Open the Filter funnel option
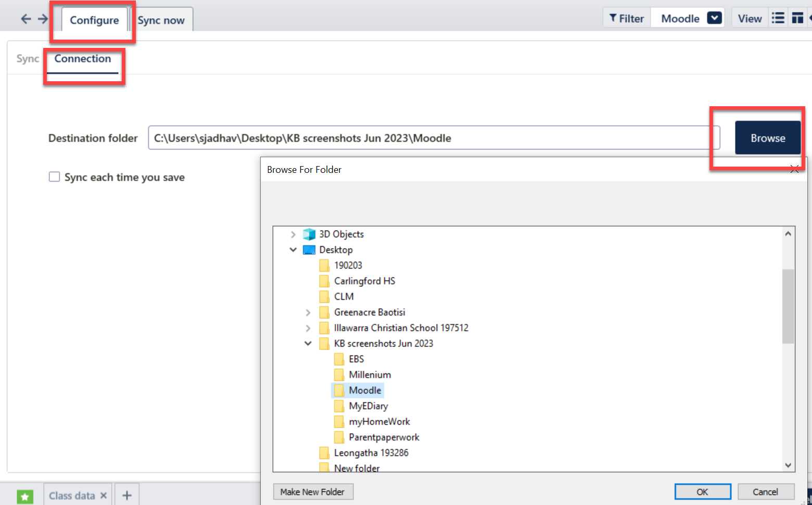This screenshot has height=505, width=812. point(627,19)
